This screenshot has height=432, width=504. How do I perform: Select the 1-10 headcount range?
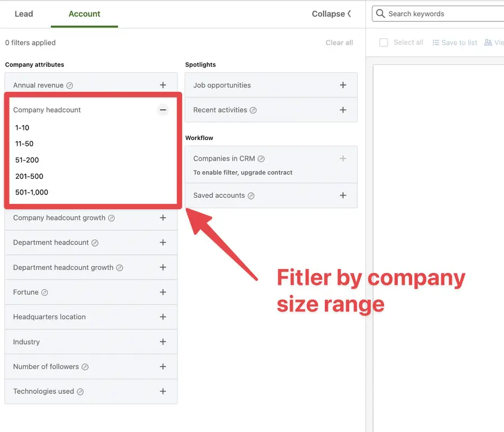(x=22, y=128)
